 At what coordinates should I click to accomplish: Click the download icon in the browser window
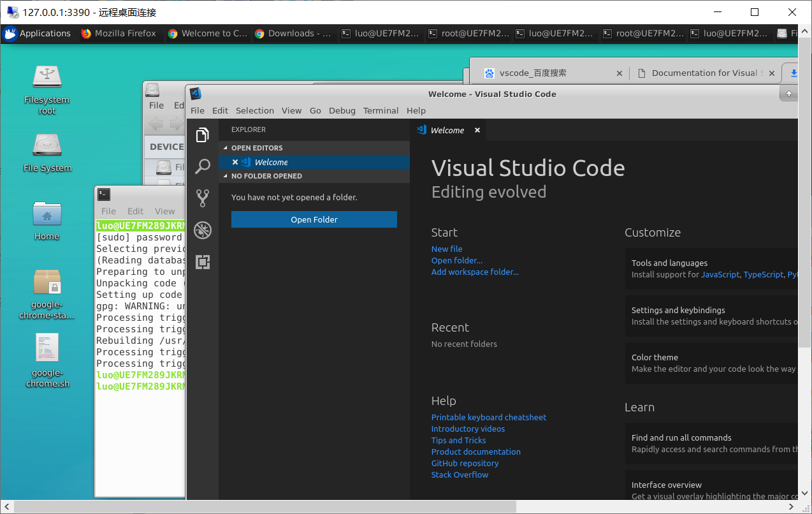click(794, 73)
